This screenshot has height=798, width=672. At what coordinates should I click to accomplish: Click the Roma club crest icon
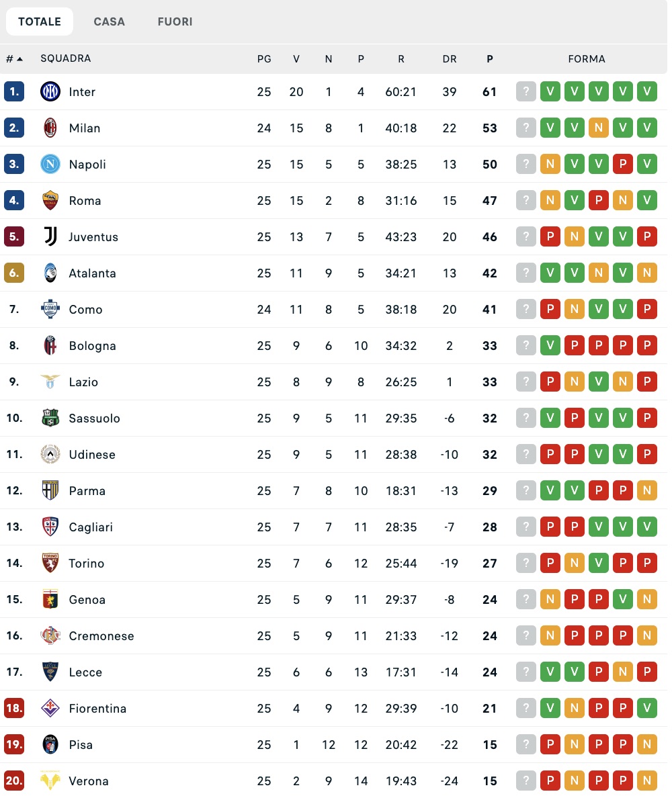coord(50,201)
